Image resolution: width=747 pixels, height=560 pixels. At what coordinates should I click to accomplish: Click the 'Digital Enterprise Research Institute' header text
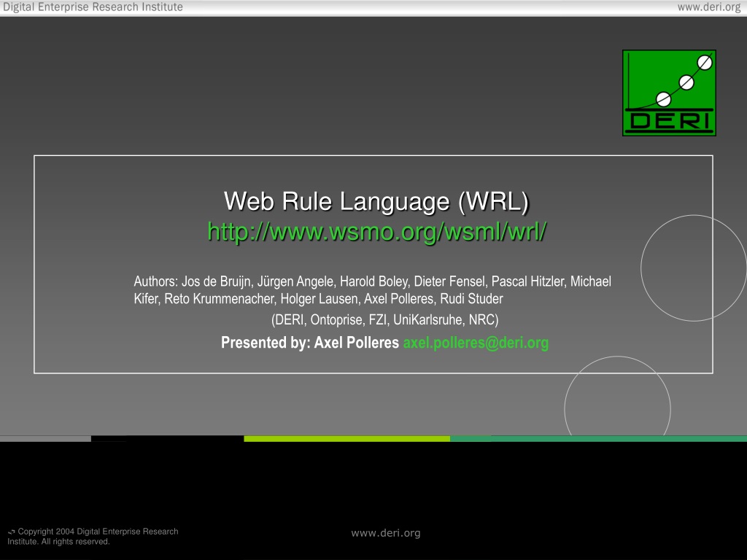point(93,7)
